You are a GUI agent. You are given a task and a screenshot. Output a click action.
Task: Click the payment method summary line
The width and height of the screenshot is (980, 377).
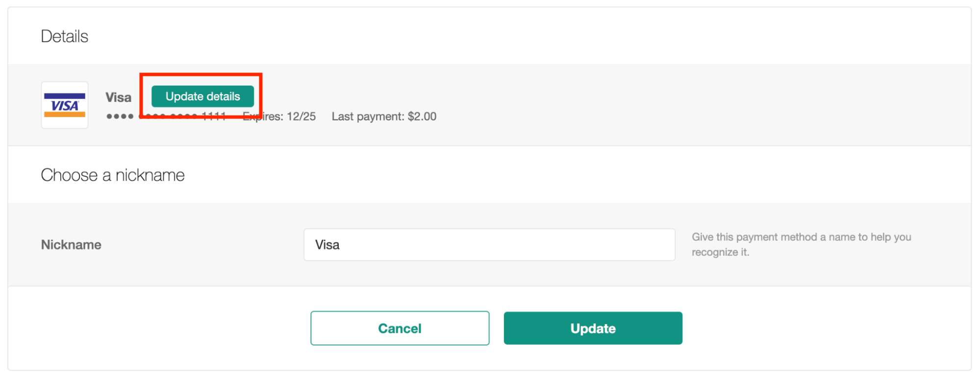(x=270, y=117)
